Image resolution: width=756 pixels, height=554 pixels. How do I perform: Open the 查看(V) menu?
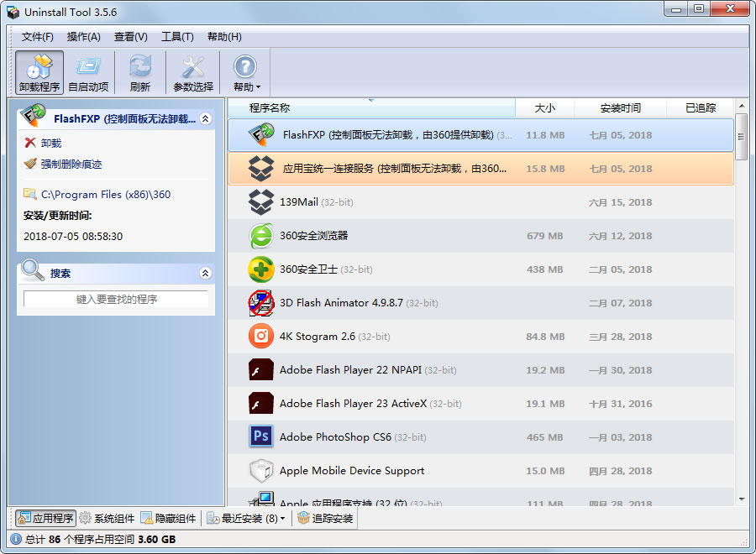[x=131, y=37]
